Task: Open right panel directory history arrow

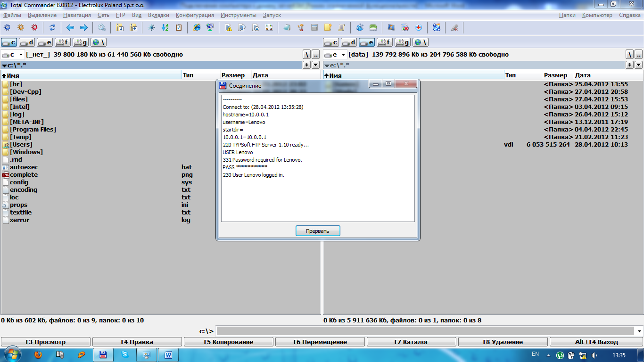Action: [638, 65]
